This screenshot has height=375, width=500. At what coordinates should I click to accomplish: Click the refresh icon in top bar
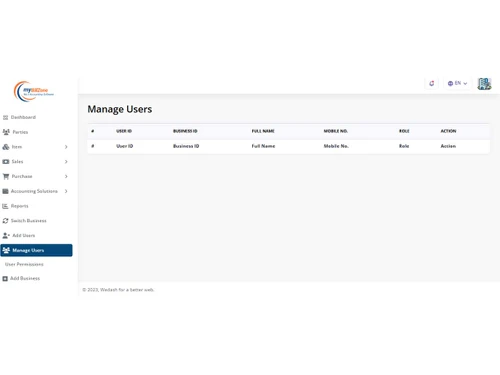[x=432, y=83]
